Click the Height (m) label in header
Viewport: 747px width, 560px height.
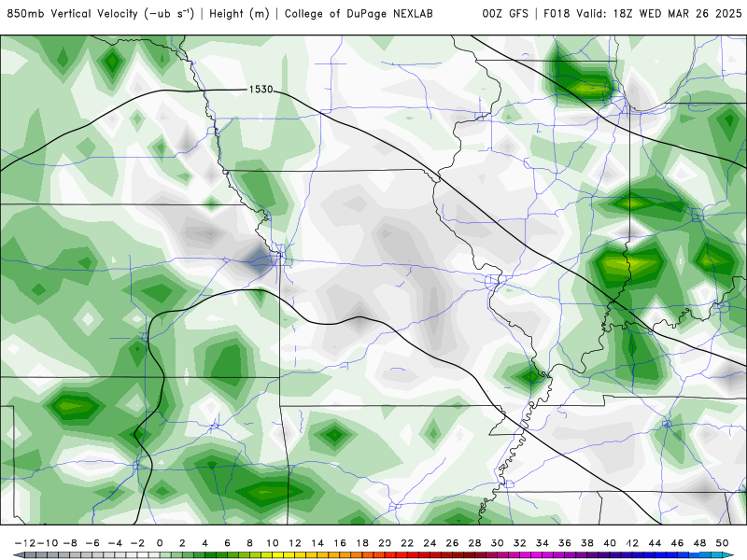coord(239,13)
